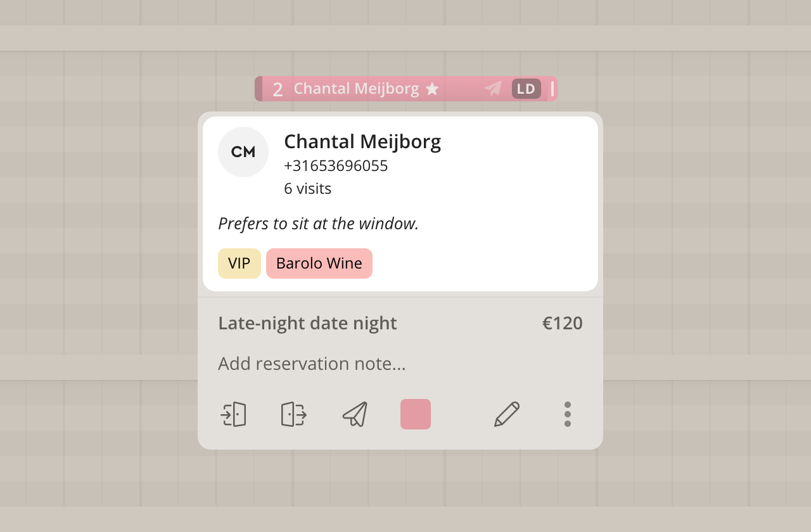Click the star icon on the reservation bar
The image size is (811, 532).
point(432,89)
